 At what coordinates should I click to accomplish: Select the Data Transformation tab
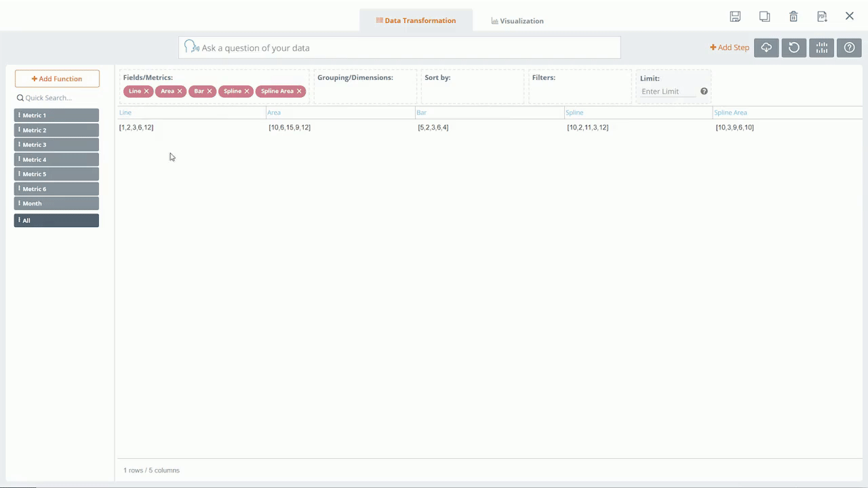(416, 21)
